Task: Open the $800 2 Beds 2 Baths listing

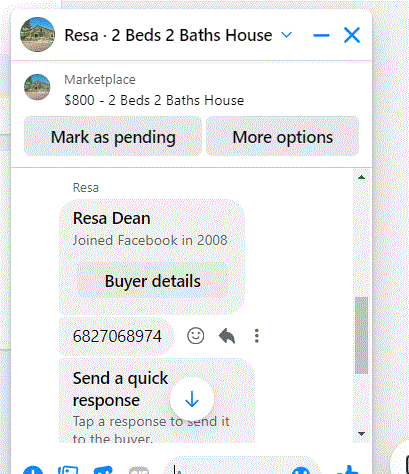Action: point(154,100)
